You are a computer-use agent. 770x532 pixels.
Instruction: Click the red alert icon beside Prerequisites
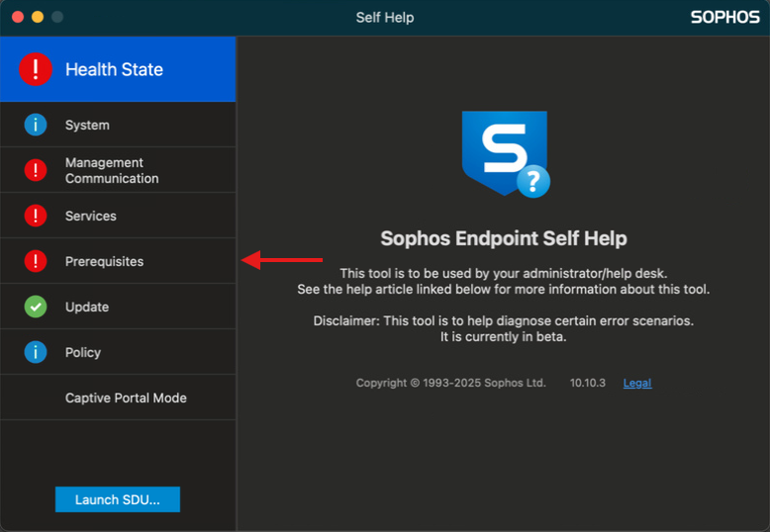(x=36, y=261)
